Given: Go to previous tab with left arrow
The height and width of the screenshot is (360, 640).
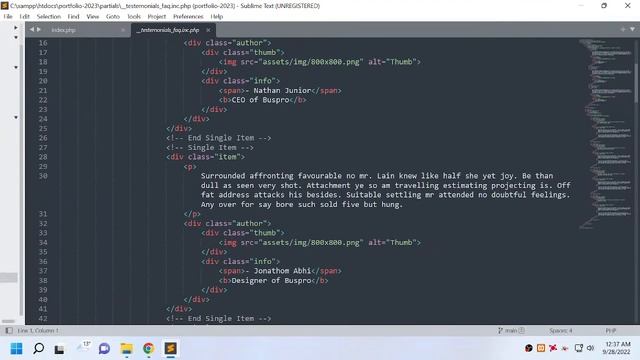Looking at the screenshot, I should (31, 29).
